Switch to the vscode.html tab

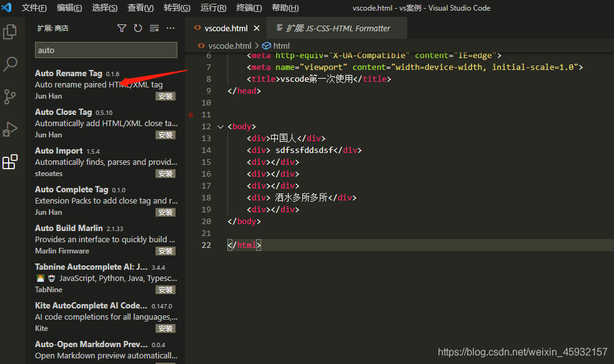coord(226,28)
